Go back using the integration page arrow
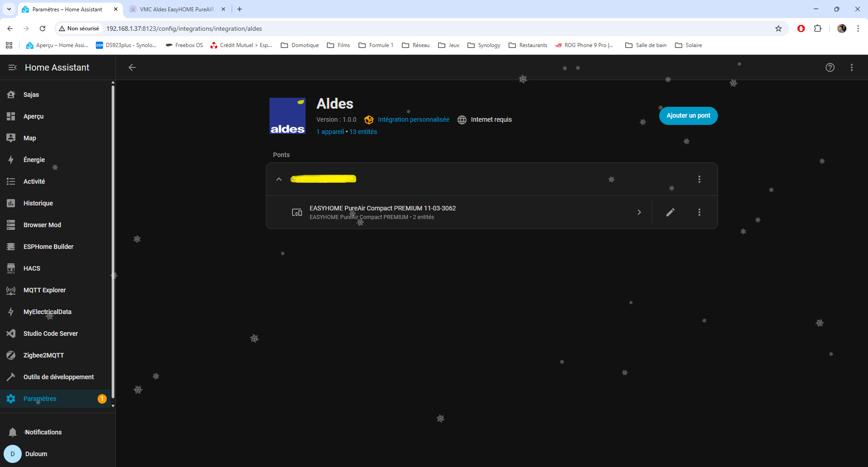Viewport: 868px width, 467px height. click(132, 67)
